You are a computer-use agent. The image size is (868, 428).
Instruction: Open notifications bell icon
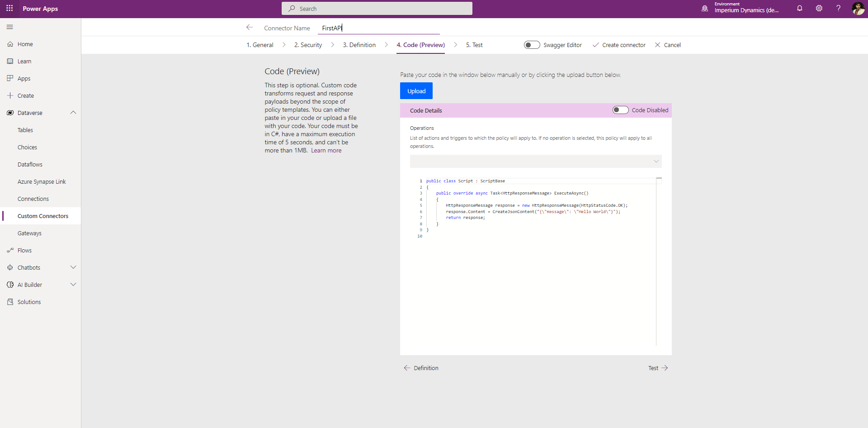(x=799, y=9)
